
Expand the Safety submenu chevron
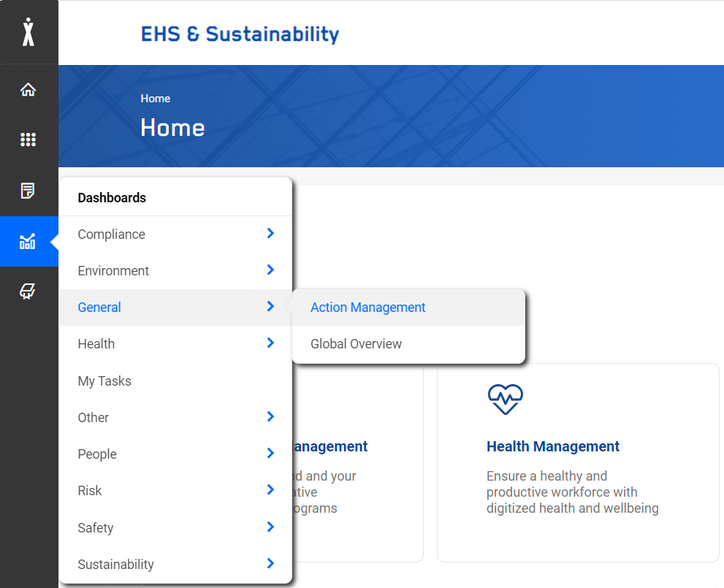coord(270,527)
